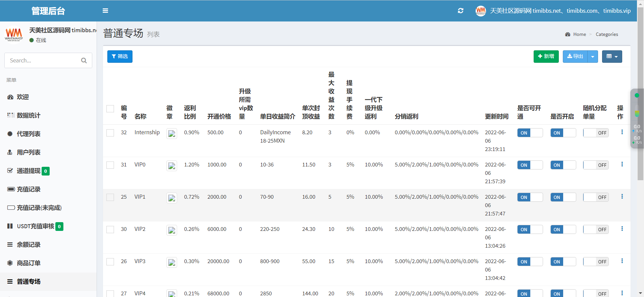
Task: Click the 更新时间 column header
Action: (497, 116)
